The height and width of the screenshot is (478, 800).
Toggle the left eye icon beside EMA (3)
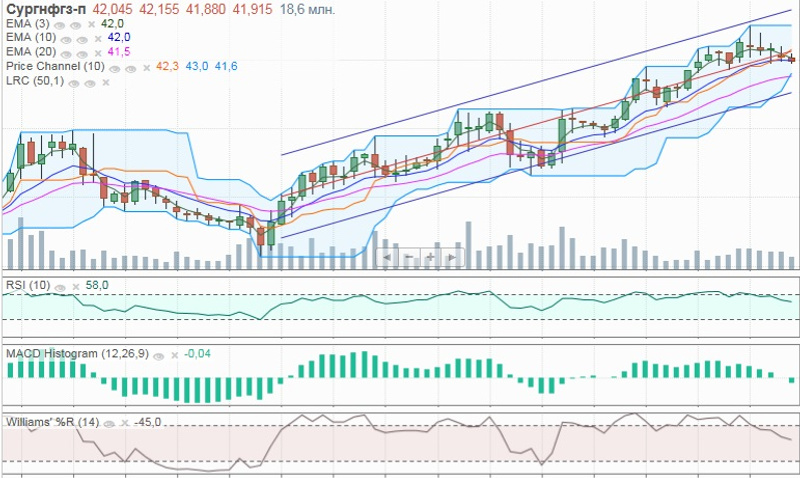(x=60, y=26)
